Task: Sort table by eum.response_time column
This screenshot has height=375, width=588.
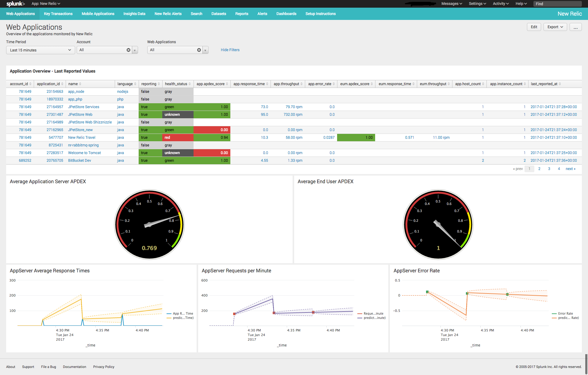Action: 396,84
